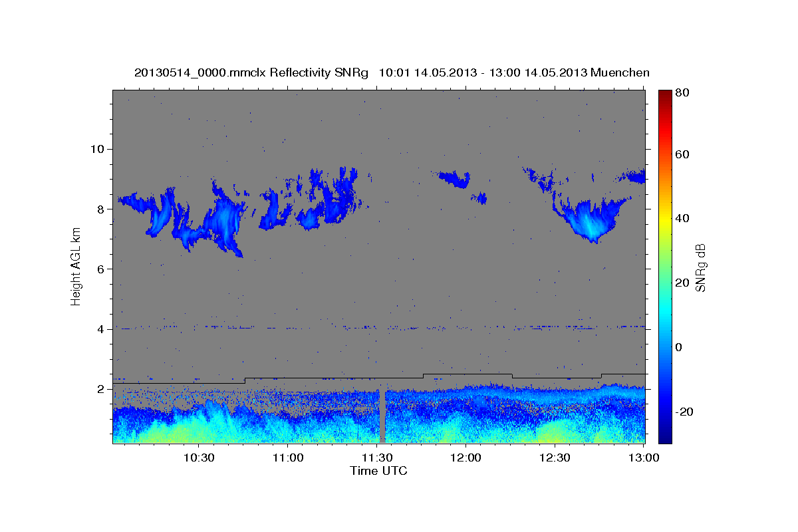This screenshot has height=532, width=798.
Task: Click the plot title text starting with 20130514_0000.mmclx
Action: point(392,72)
